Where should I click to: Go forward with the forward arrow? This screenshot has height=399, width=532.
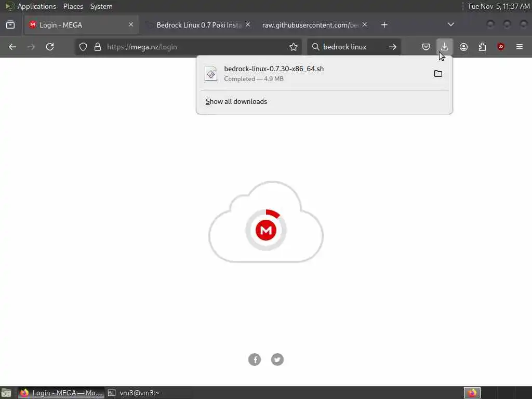pos(31,47)
